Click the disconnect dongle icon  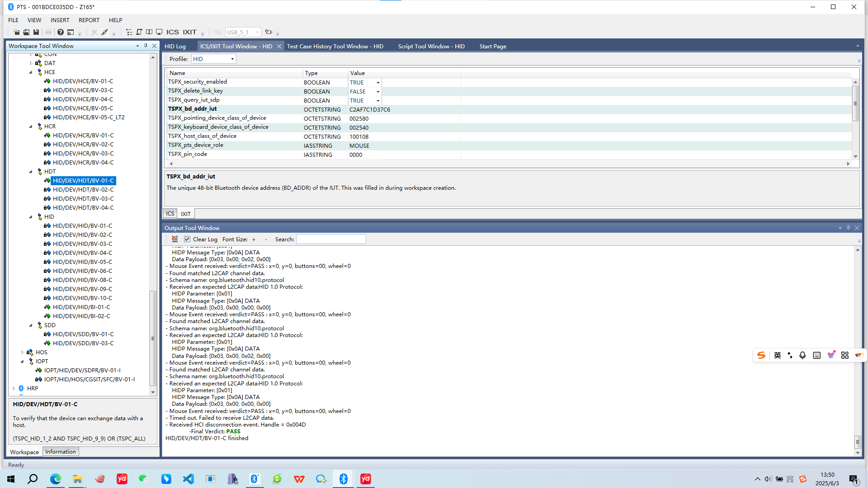click(269, 32)
